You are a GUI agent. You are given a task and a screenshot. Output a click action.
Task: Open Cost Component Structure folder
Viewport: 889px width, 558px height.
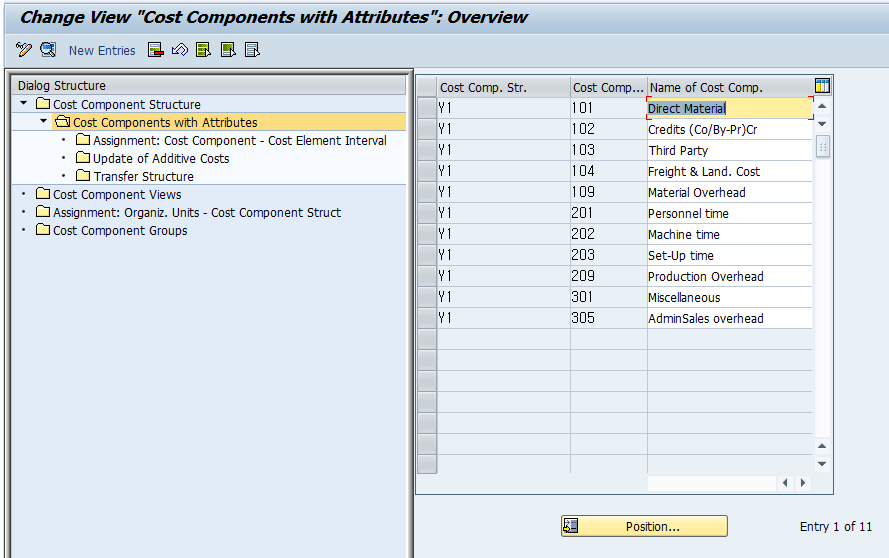118,104
